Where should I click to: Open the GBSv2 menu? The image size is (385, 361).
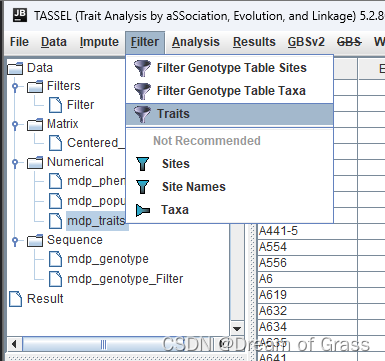tap(306, 42)
